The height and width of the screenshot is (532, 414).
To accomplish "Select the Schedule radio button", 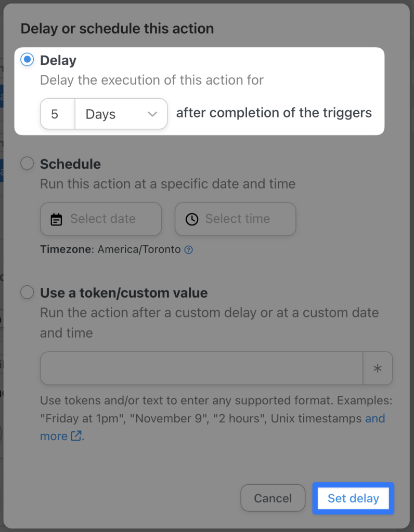I will point(27,163).
